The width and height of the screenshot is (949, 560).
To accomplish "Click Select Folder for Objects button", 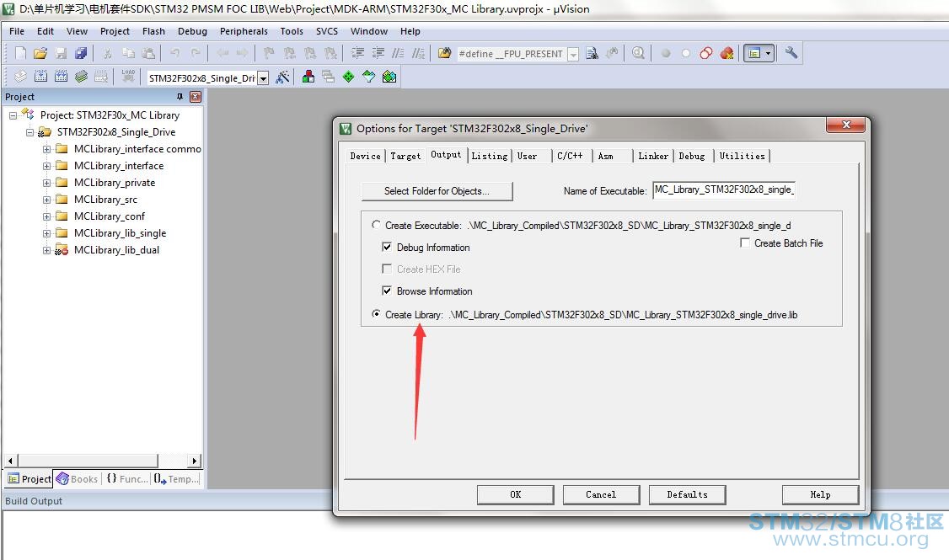I will click(437, 191).
